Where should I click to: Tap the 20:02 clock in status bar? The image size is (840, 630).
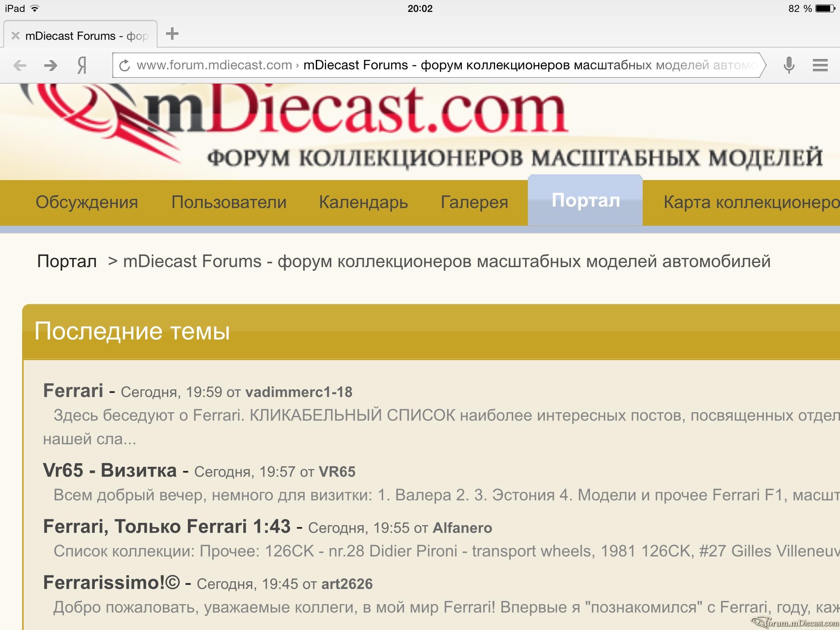tap(420, 9)
